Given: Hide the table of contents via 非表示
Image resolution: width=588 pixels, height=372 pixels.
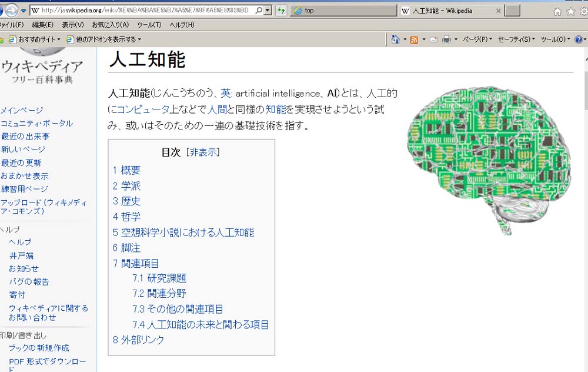Looking at the screenshot, I should [203, 152].
